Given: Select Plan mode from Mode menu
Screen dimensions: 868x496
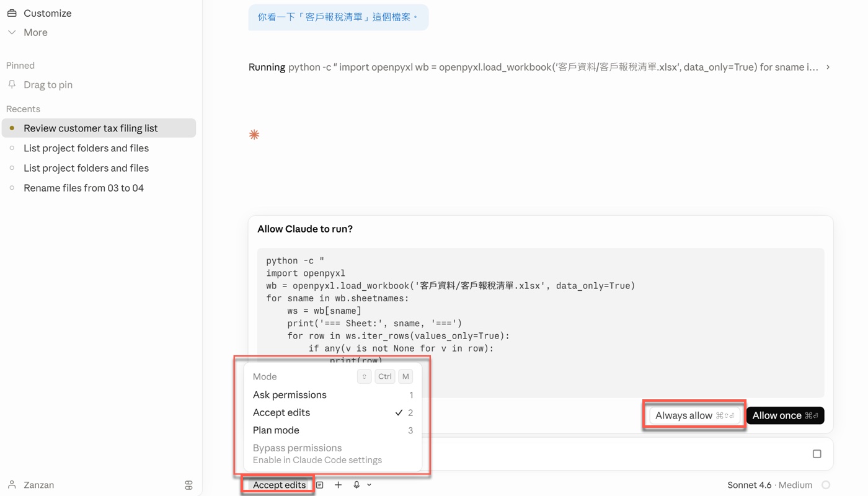Looking at the screenshot, I should coord(276,430).
